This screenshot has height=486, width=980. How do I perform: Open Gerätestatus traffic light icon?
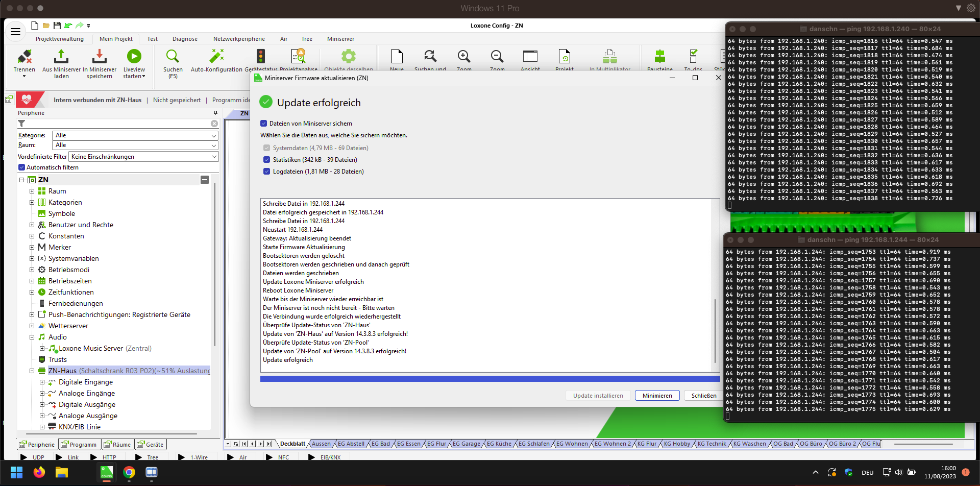(261, 56)
